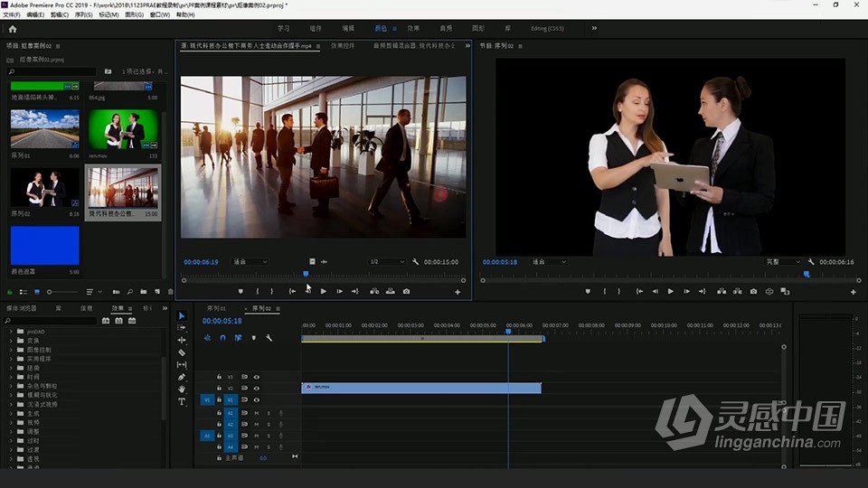This screenshot has height=488, width=868.
Task: Play the source monitor clip
Action: coord(324,291)
